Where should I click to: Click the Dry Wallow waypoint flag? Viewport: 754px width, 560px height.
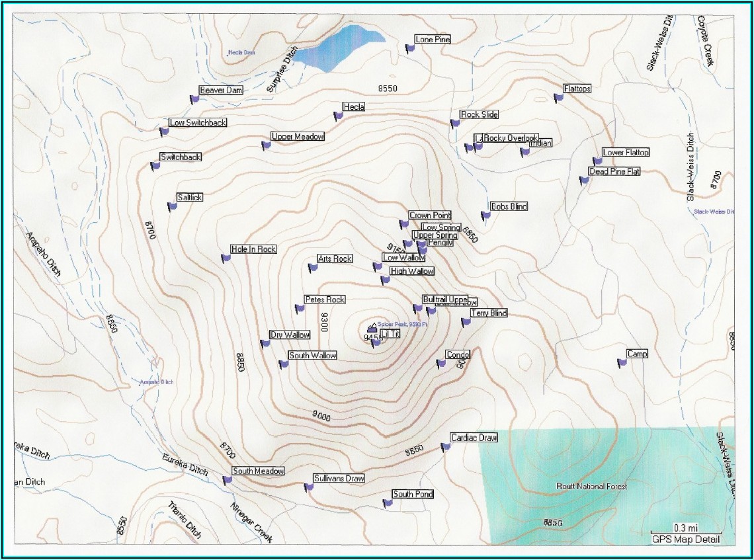(x=265, y=344)
